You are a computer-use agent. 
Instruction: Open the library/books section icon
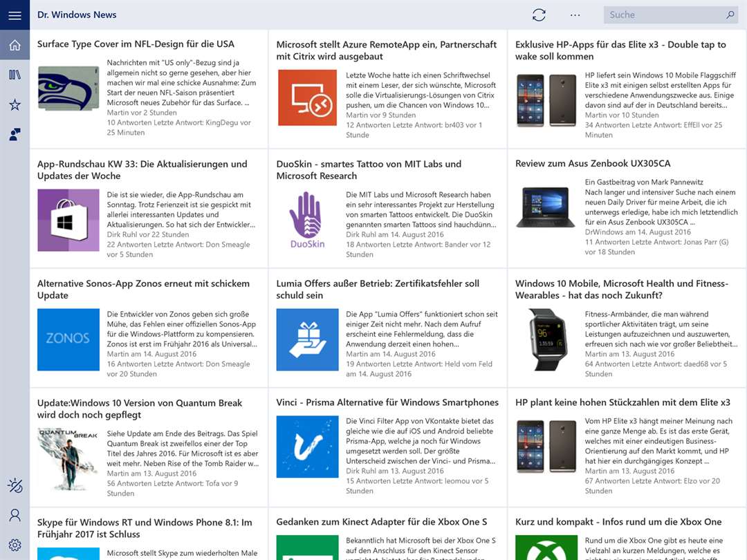[x=15, y=75]
